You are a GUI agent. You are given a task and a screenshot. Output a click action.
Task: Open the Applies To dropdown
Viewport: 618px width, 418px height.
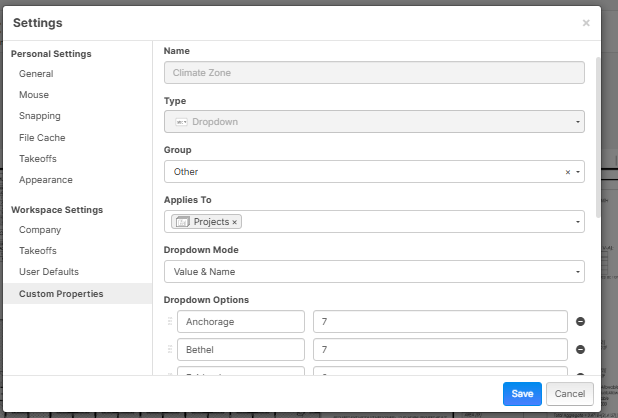578,222
